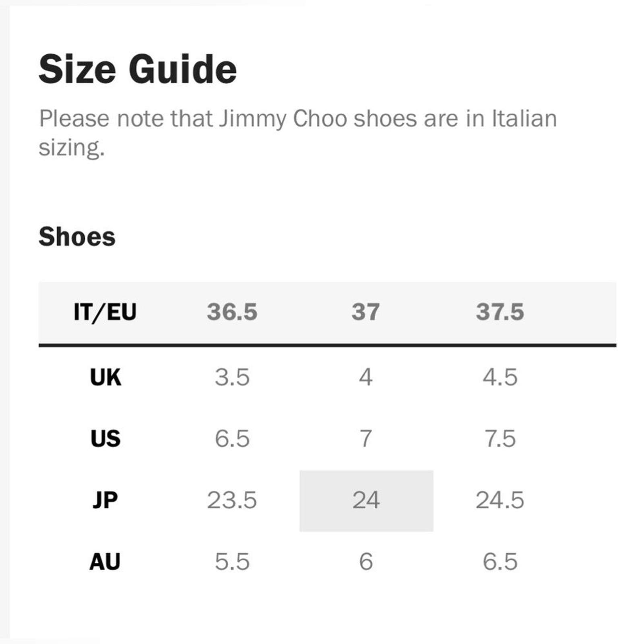Click US size 7 cell
Viewport: 644px width, 644px height.
coord(365,439)
